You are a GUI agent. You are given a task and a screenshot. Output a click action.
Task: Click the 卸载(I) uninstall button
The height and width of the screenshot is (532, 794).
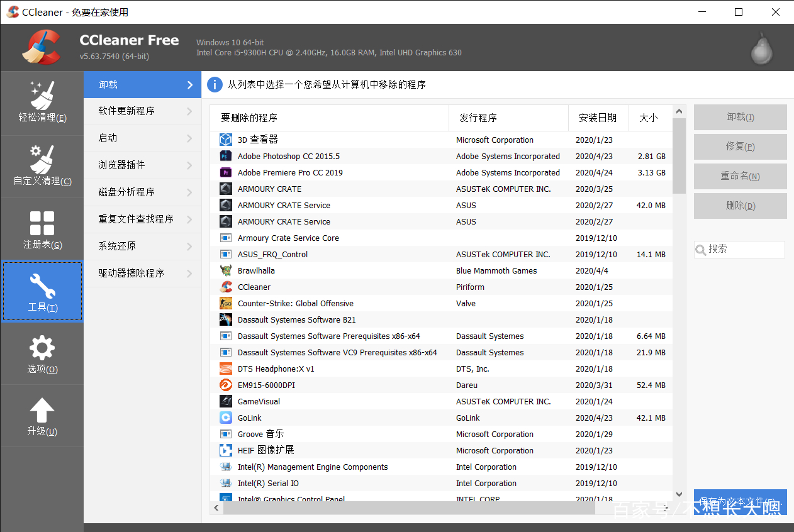[x=741, y=118]
